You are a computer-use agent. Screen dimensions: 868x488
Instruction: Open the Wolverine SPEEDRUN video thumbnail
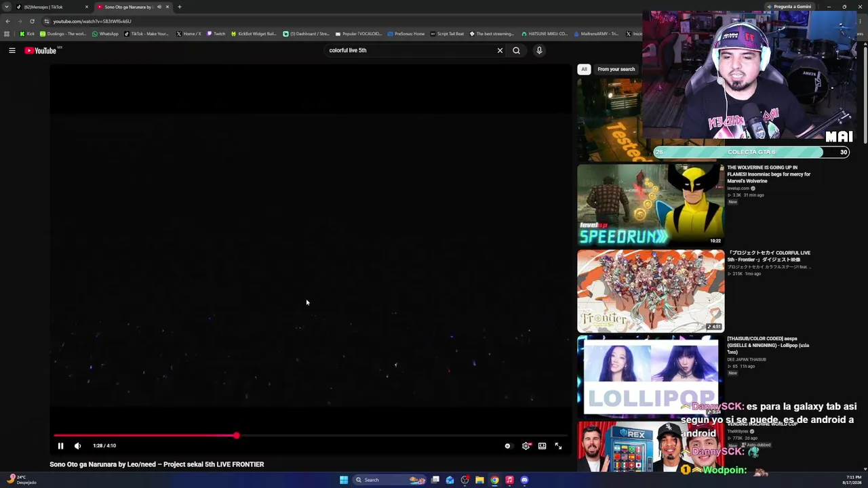(650, 205)
